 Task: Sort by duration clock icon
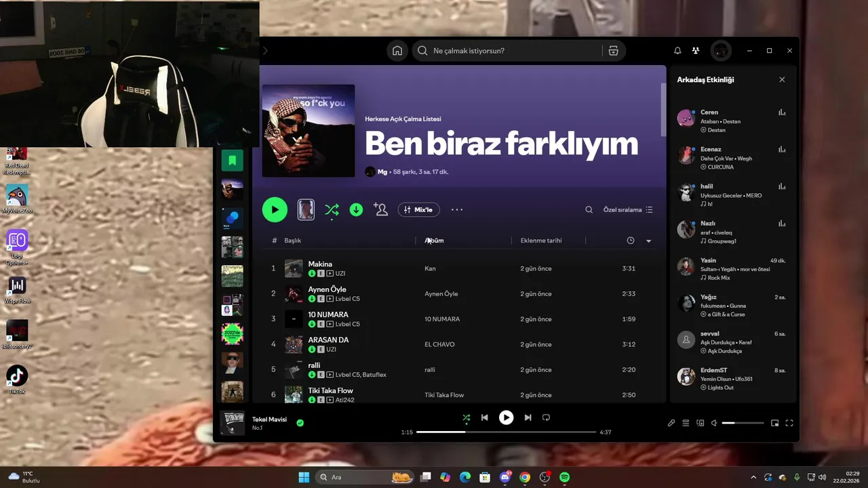(631, 241)
